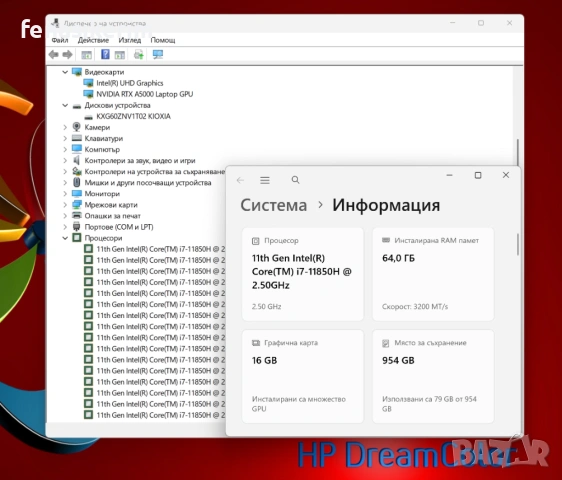
Task: Click the sound controllers speaker icon
Action: tap(76, 160)
